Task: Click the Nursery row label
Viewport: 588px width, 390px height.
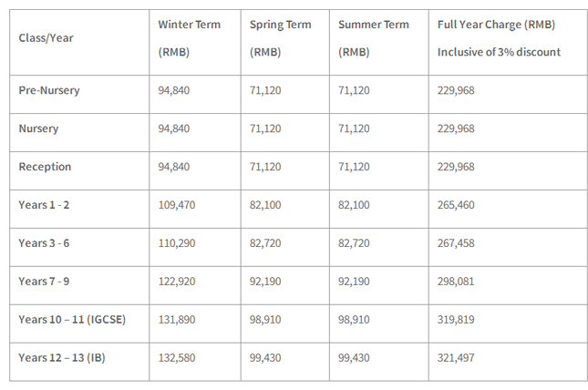Action: (38, 128)
